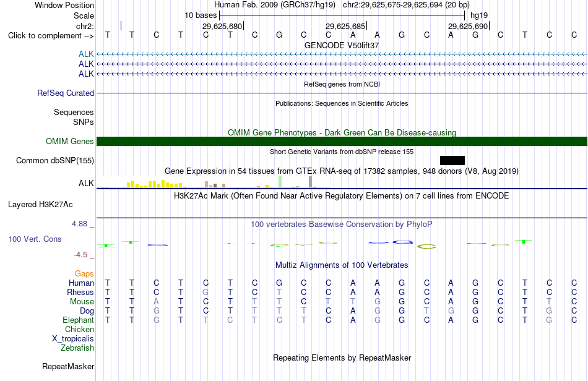
Task: Select the Chicken alignment row label
Action: click(x=79, y=329)
